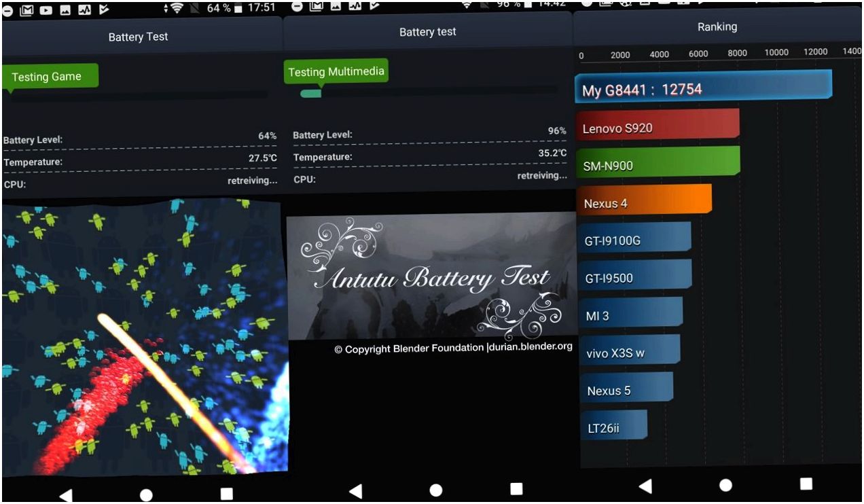Tap the CPU row in game test screen
864x504 pixels.
140,183
